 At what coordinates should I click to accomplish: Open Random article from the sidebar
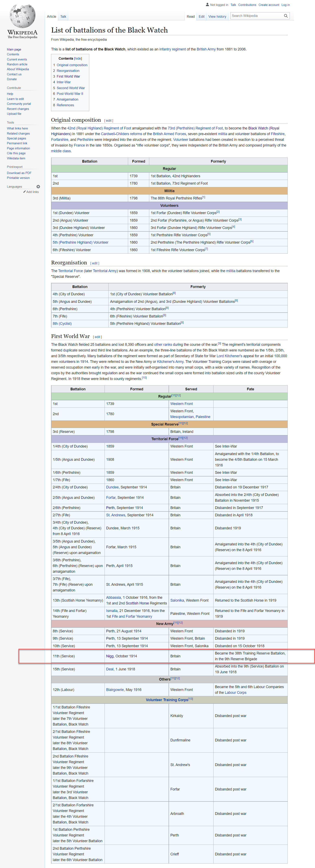17,64
